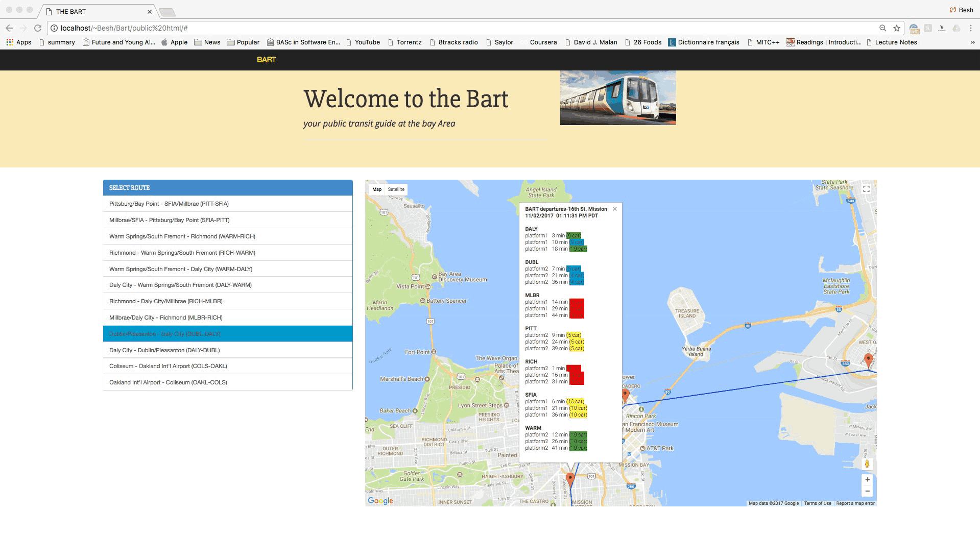This screenshot has width=980, height=535.
Task: Close THE BART browser tab
Action: coord(150,11)
